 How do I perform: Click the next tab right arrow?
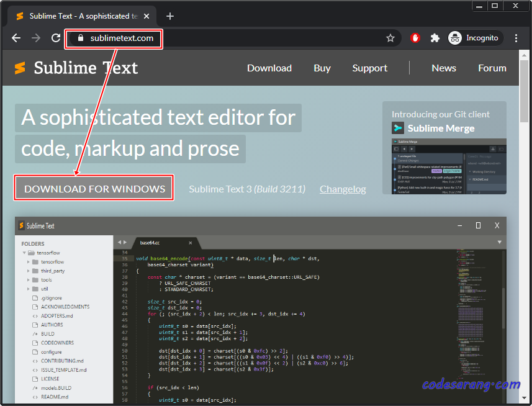(125, 242)
